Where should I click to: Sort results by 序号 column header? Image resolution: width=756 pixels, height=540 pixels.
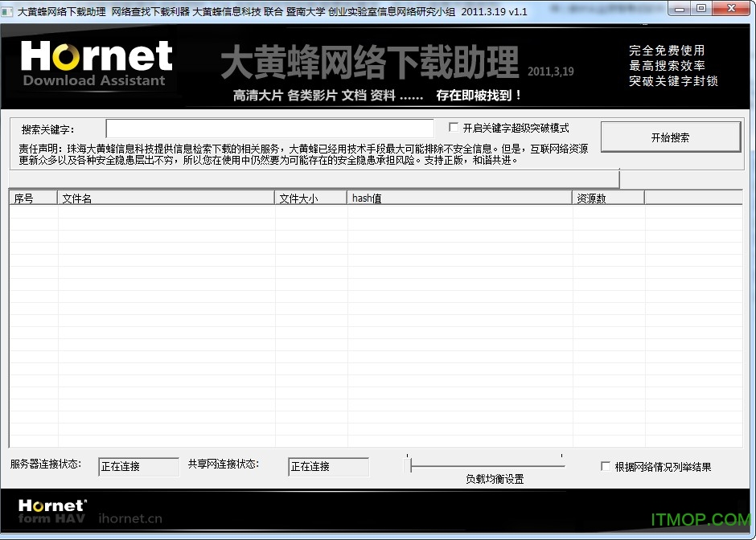pos(33,198)
